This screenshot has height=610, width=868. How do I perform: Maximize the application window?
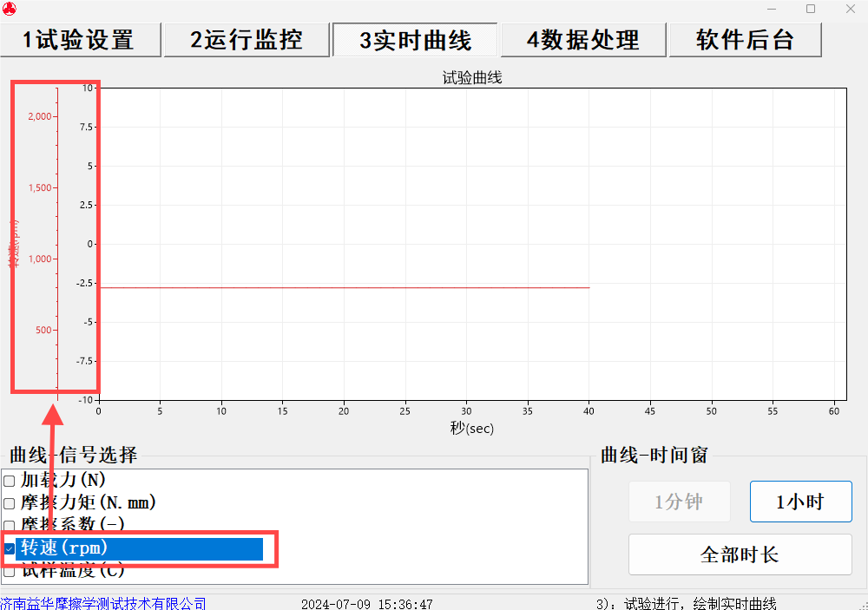(811, 9)
